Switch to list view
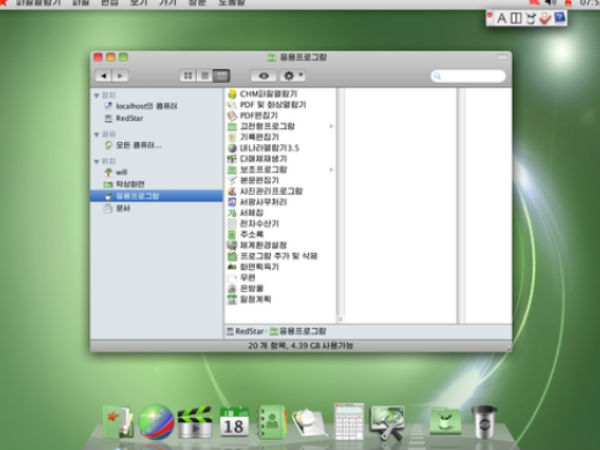 click(x=205, y=76)
